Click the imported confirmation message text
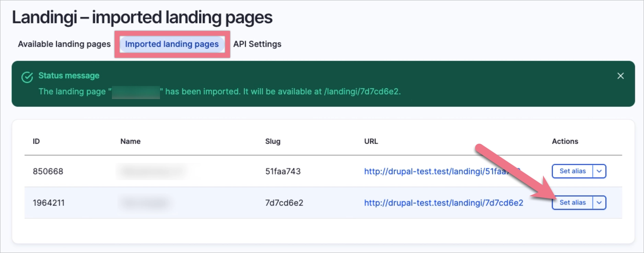Screen dimensions: 644x253 click(x=220, y=91)
